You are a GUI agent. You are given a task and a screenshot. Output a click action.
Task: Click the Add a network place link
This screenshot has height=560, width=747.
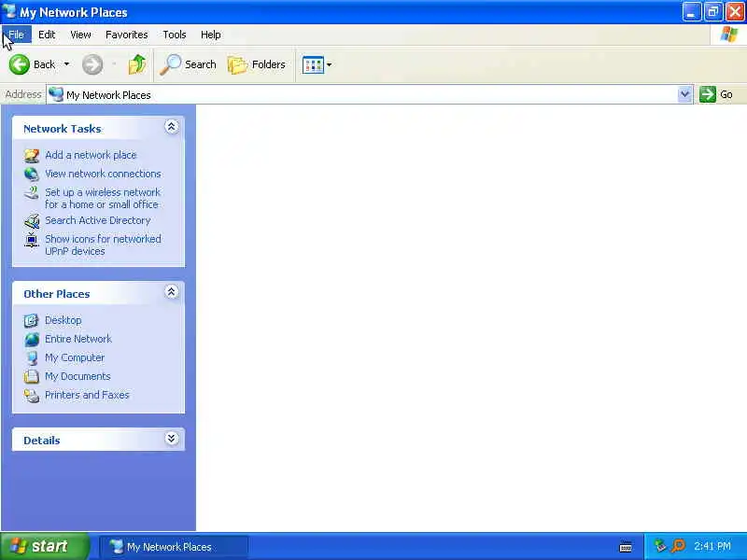pos(91,155)
